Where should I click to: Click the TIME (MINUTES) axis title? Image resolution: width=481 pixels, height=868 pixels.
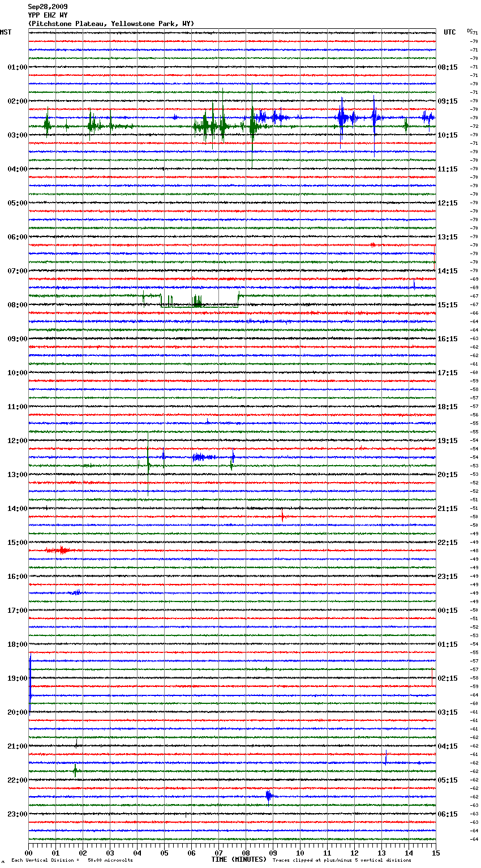coord(239,860)
